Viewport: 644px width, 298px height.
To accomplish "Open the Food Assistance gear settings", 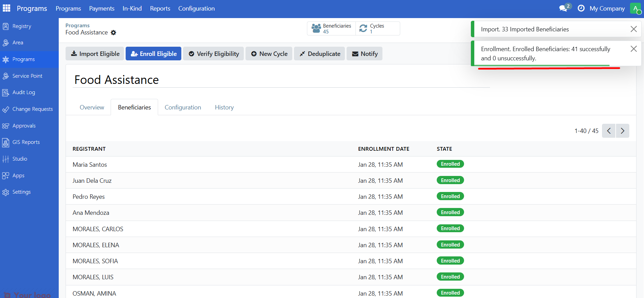I will [113, 33].
